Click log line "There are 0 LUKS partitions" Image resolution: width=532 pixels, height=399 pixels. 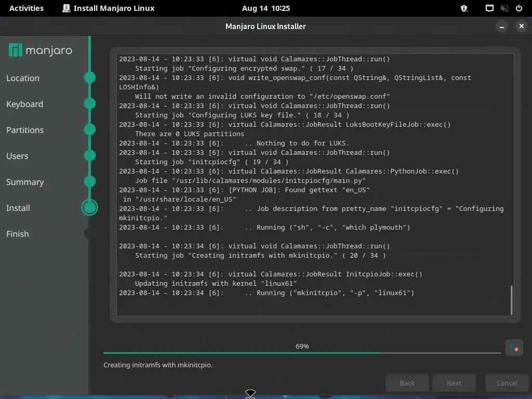click(189, 134)
